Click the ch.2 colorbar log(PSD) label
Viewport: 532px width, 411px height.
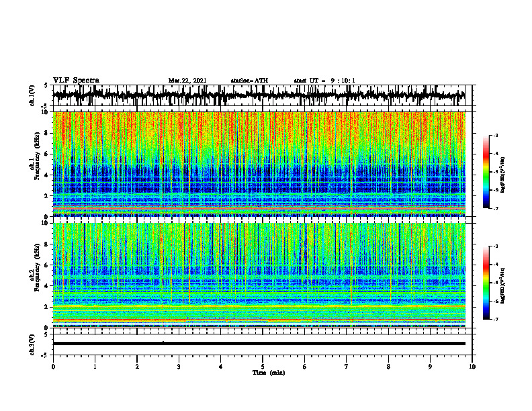(x=504, y=285)
